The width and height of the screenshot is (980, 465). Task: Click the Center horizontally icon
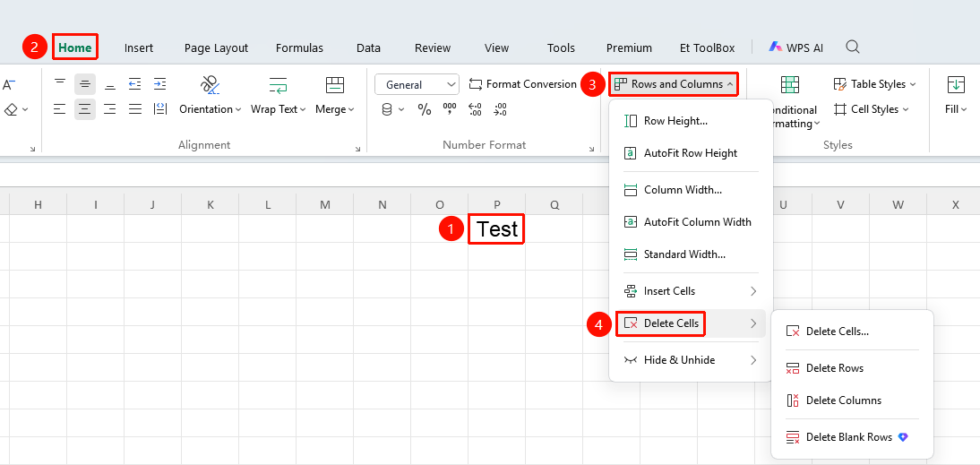(85, 109)
